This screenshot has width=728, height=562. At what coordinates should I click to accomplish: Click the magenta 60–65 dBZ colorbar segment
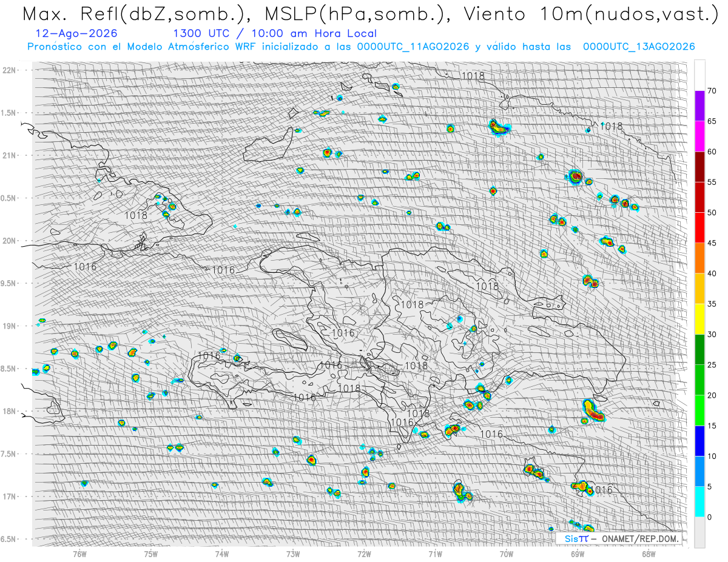699,136
